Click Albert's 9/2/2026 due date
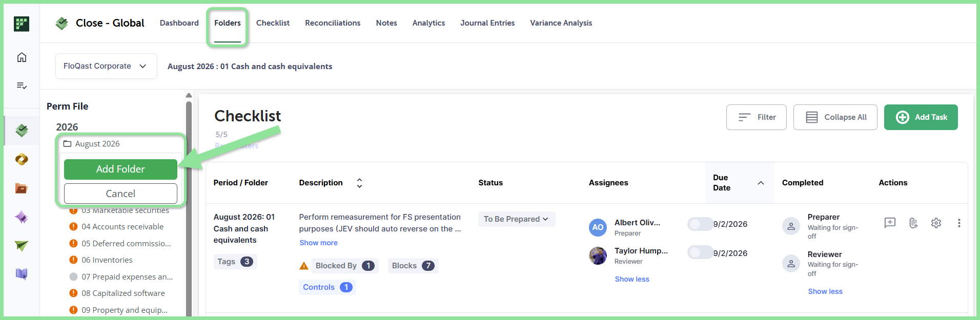This screenshot has height=320, width=980. pos(730,224)
